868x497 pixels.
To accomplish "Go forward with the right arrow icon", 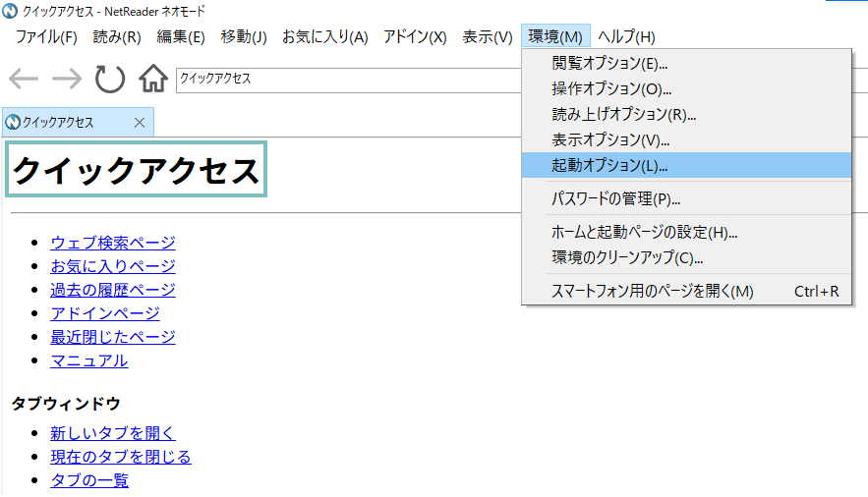I will click(x=67, y=79).
